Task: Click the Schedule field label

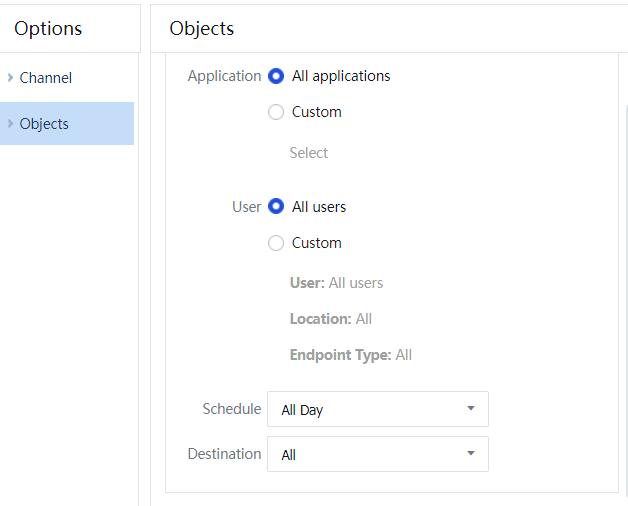Action: (231, 409)
